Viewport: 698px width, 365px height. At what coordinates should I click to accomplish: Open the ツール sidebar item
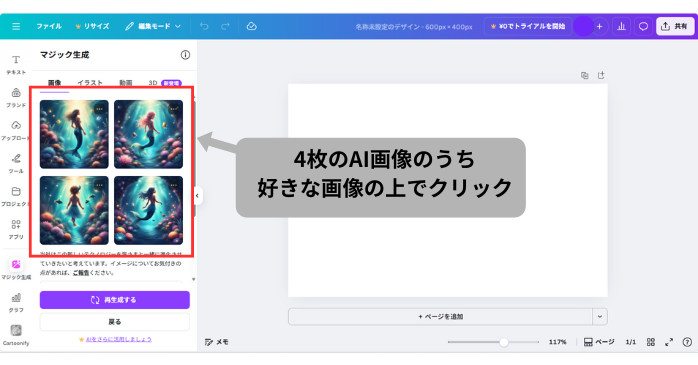(x=16, y=163)
